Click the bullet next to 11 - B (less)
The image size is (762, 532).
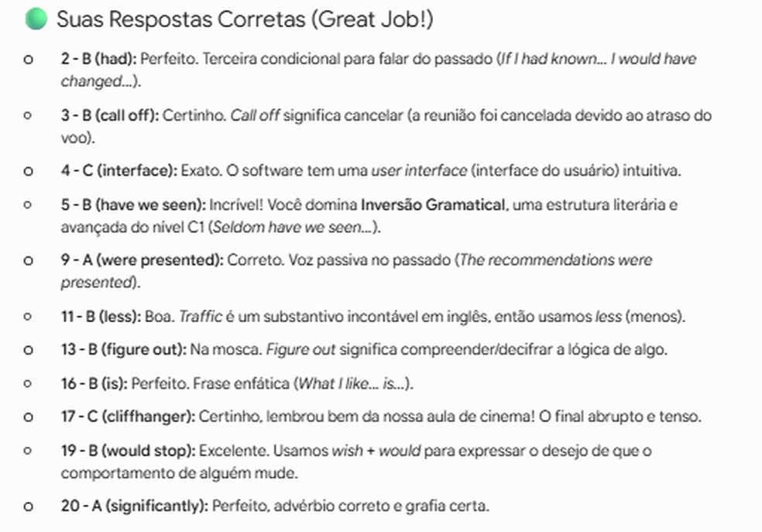click(28, 317)
